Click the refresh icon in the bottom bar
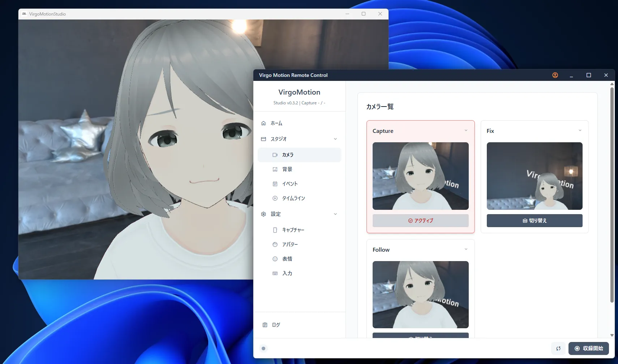The image size is (618, 364). coord(558,348)
